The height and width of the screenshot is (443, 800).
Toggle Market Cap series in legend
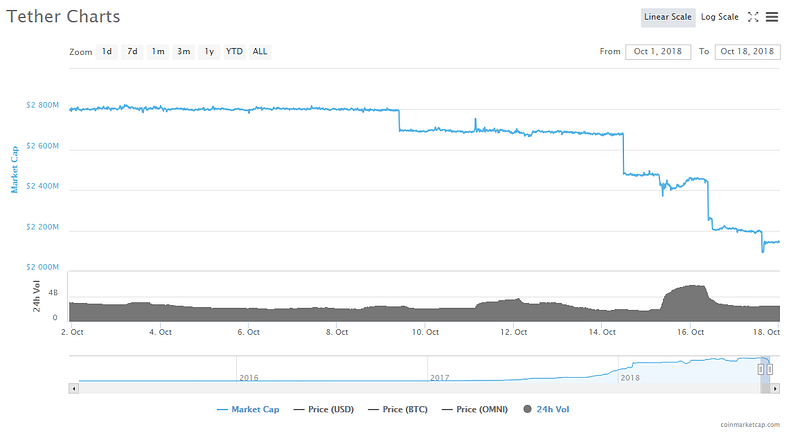(248, 409)
